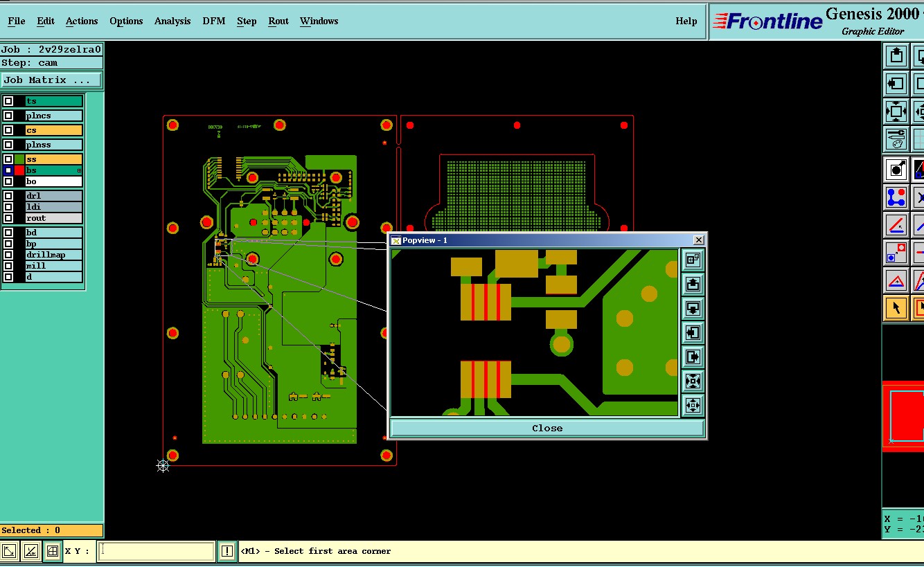Click the snap mode icon in bottom bar

click(9, 551)
